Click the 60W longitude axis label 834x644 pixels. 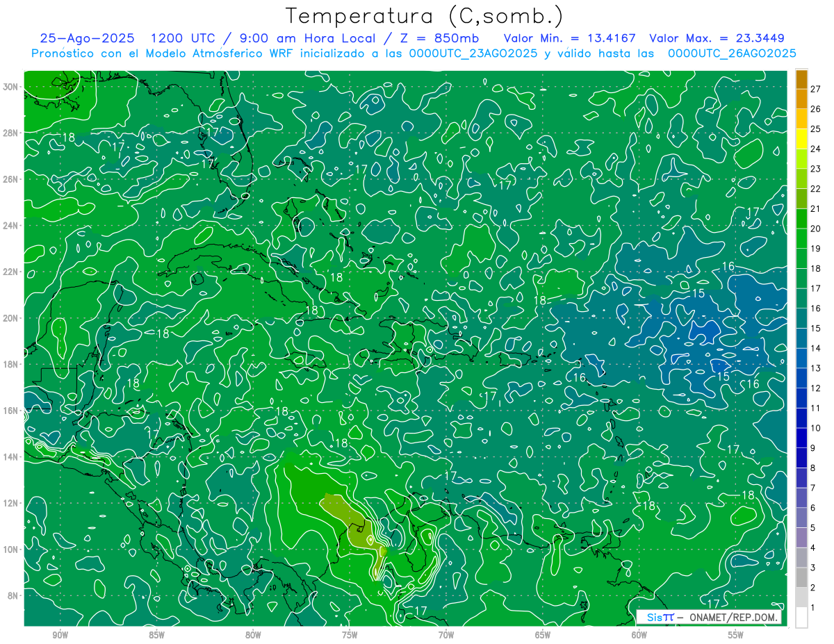[x=639, y=636]
